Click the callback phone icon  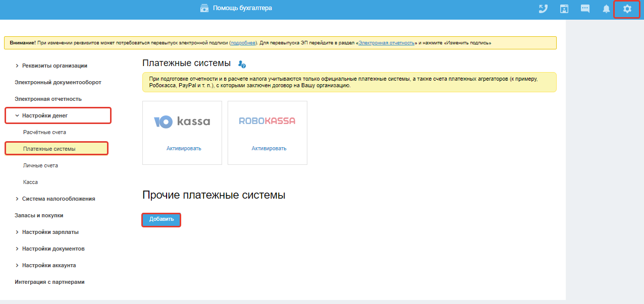pos(543,9)
